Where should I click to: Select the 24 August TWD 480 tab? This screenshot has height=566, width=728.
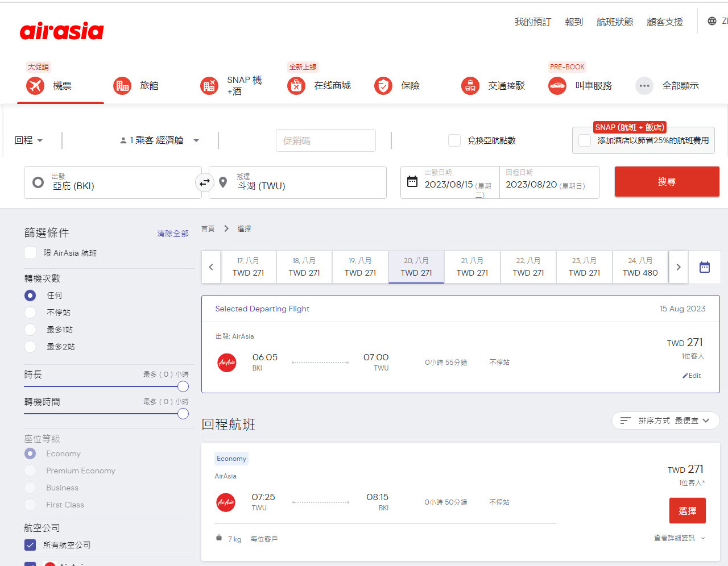640,267
